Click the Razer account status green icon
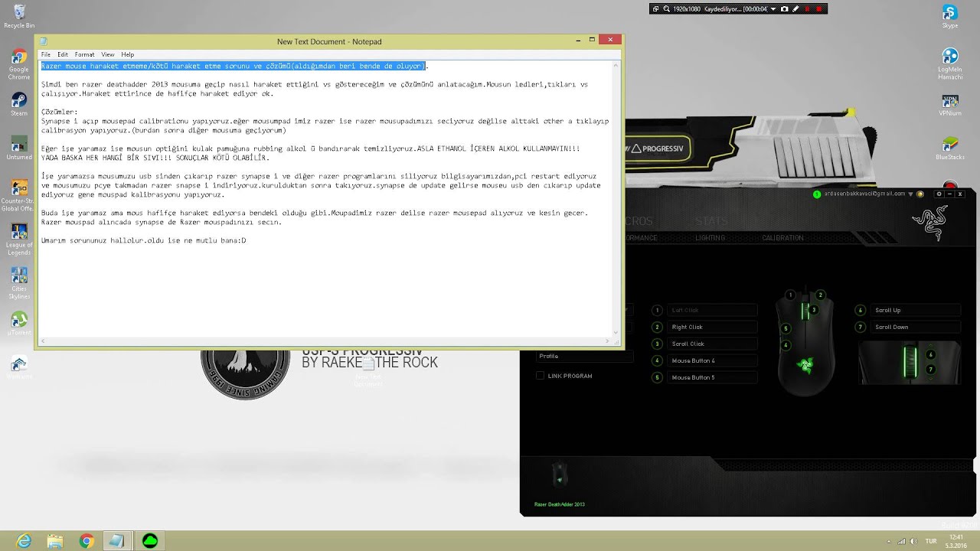980x551 pixels. coord(817,194)
